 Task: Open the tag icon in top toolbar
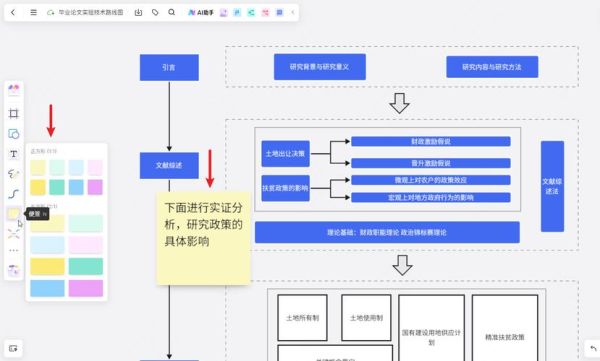[155, 12]
